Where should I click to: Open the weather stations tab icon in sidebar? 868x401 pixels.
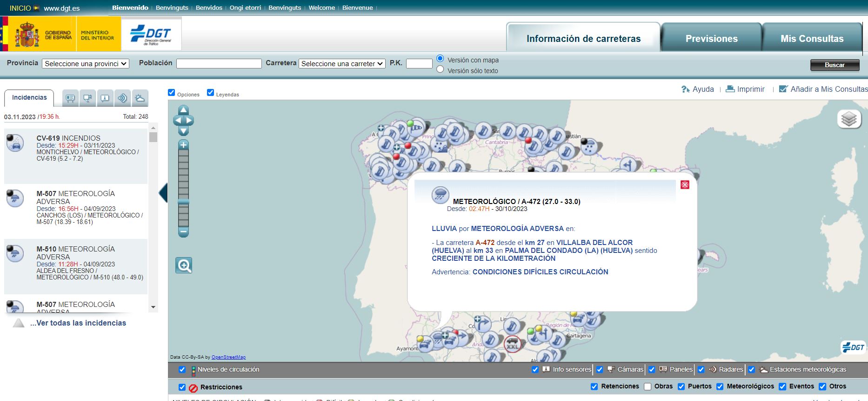click(140, 98)
